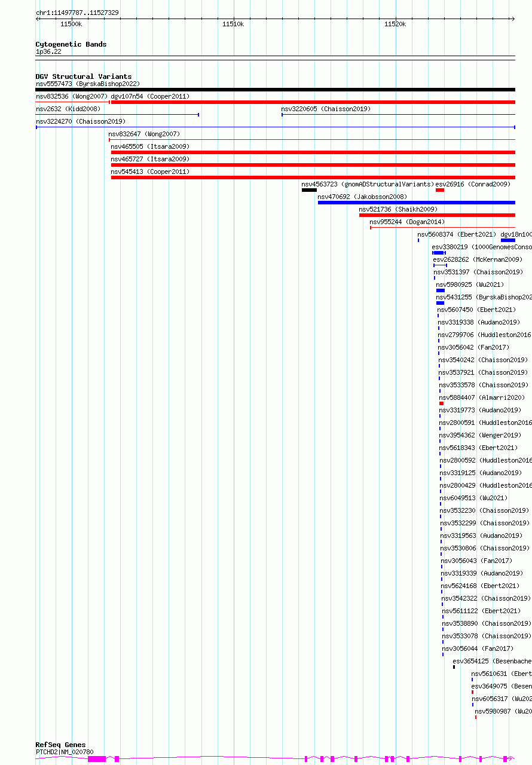The image size is (532, 765).
Task: Open variant nsv2632 (Kidd2008)
Action: coord(68,109)
